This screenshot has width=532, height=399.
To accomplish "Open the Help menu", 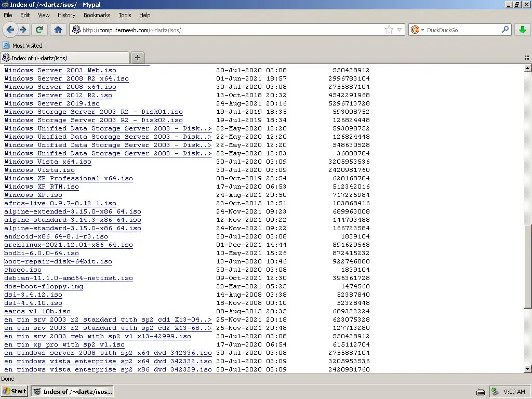I will [144, 15].
